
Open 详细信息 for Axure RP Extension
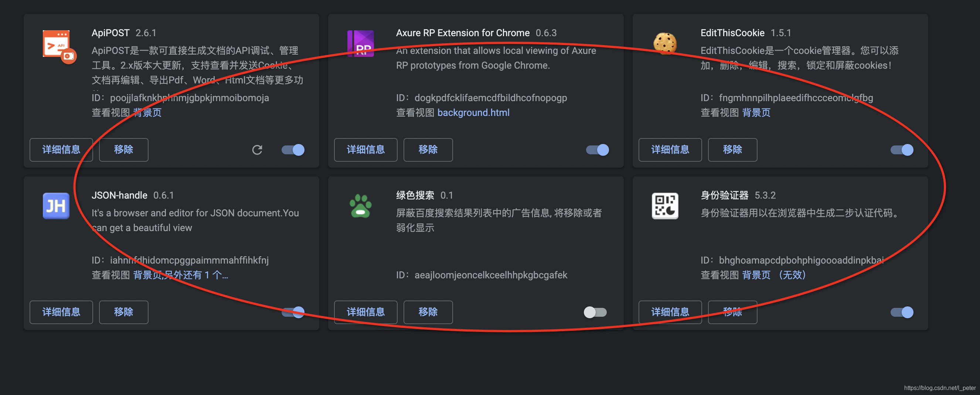(x=365, y=150)
